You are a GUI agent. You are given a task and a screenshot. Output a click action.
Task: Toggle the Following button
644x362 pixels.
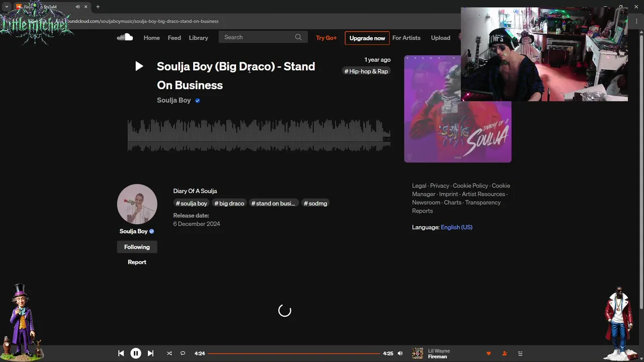(137, 247)
